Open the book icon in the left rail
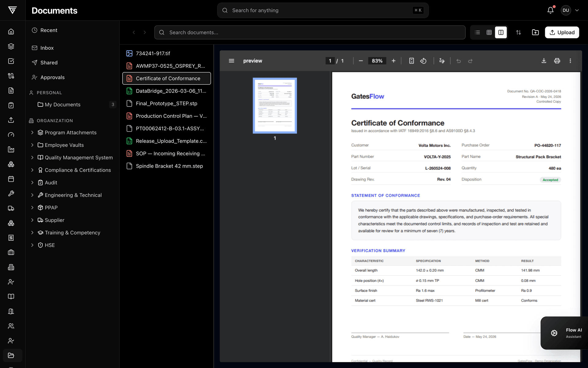This screenshot has width=588, height=368. click(11, 297)
